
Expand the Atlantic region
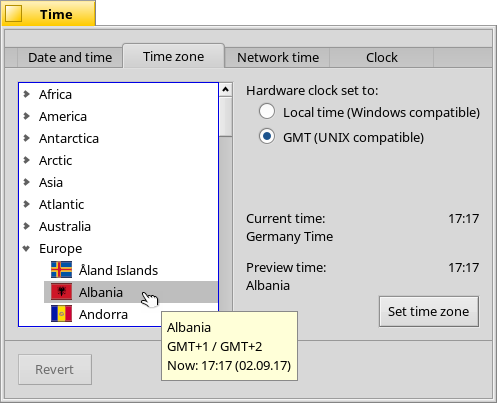pyautogui.click(x=27, y=204)
